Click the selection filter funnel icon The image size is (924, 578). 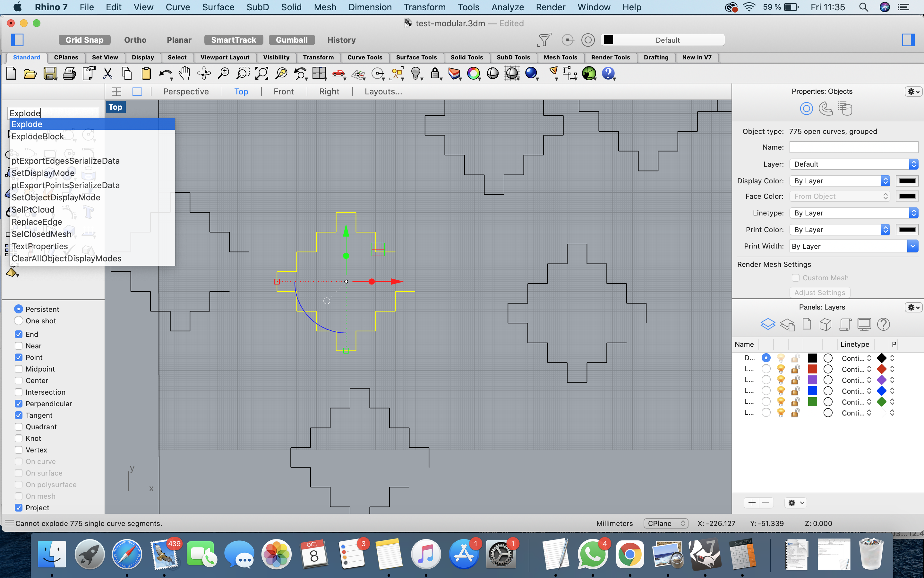pos(544,40)
